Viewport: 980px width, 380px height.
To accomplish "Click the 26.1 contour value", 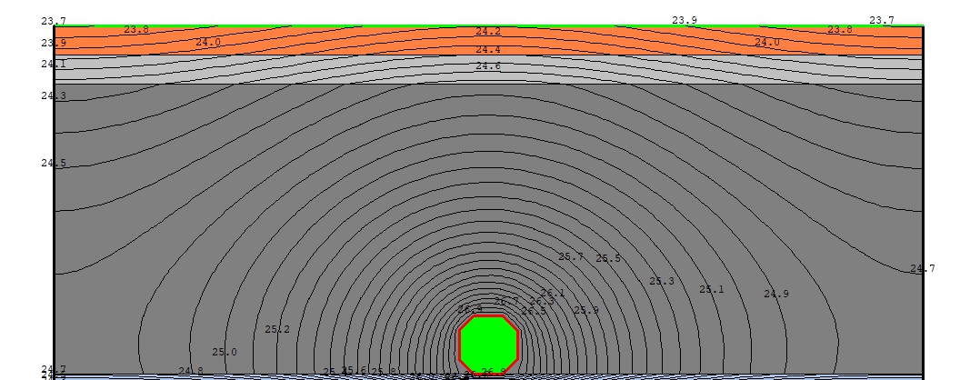I will pyautogui.click(x=553, y=293).
